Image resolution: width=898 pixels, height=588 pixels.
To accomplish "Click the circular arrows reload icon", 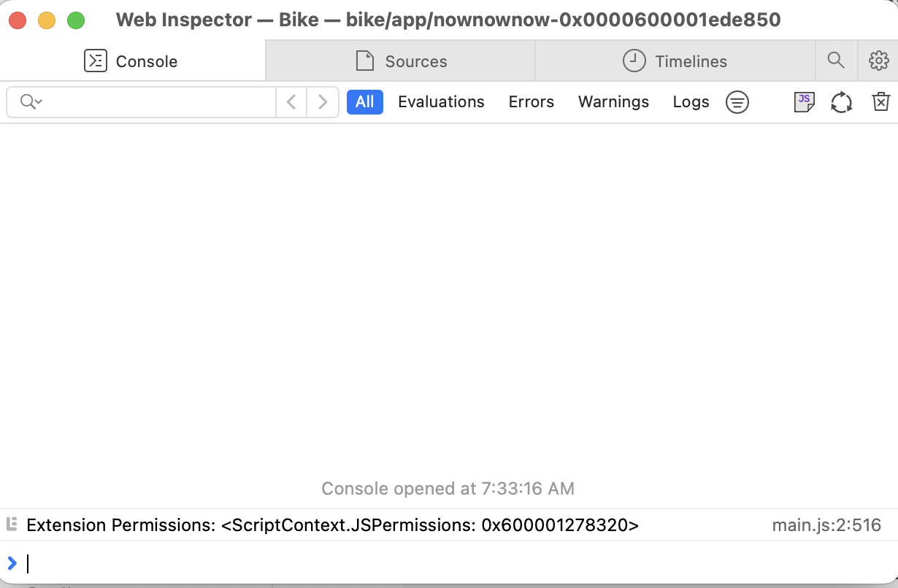I will tap(842, 102).
